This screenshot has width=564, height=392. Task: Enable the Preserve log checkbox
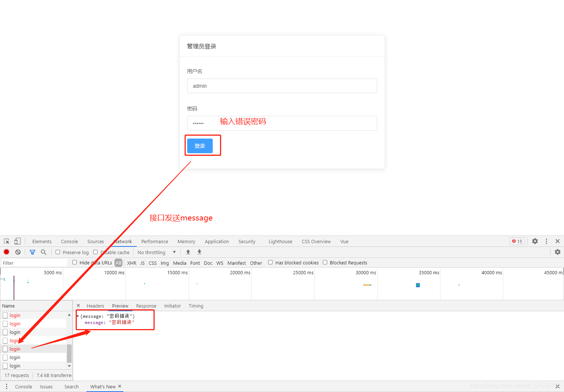pos(58,252)
